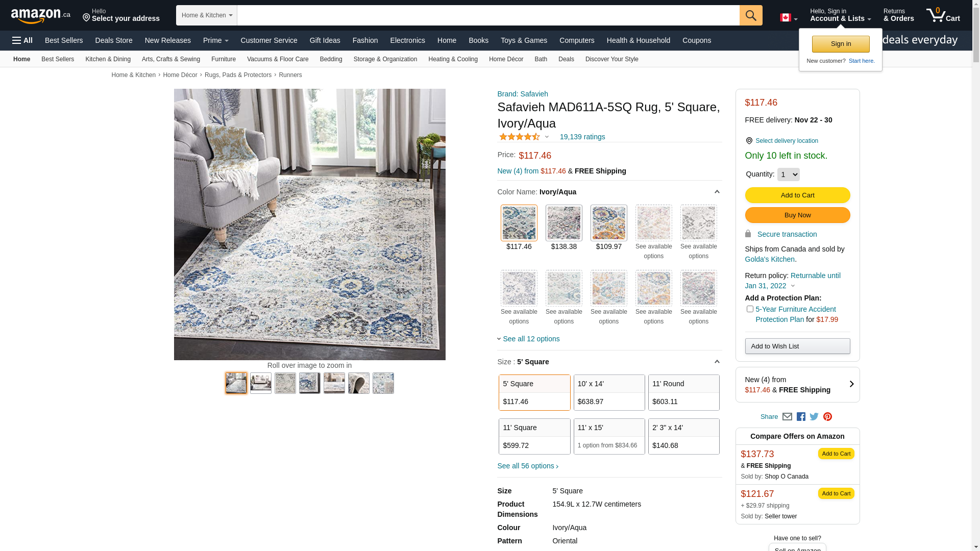Open the Home & Kitchen search category dropdown

point(207,15)
